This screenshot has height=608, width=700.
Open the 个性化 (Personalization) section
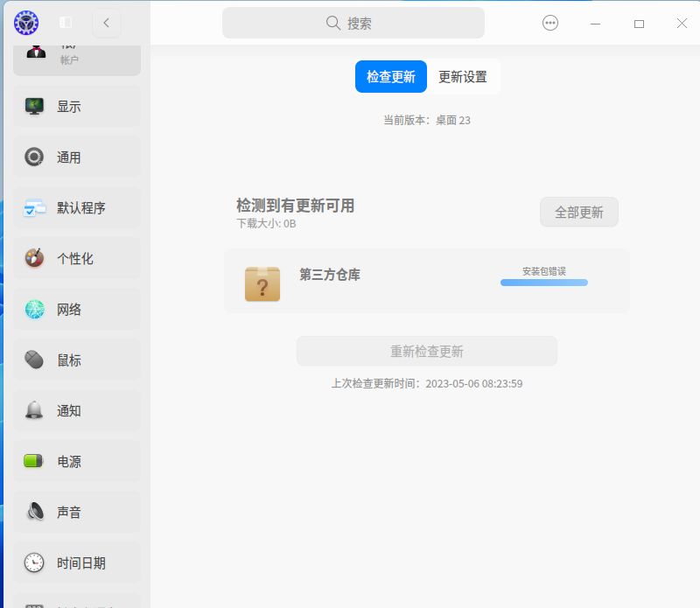point(76,258)
